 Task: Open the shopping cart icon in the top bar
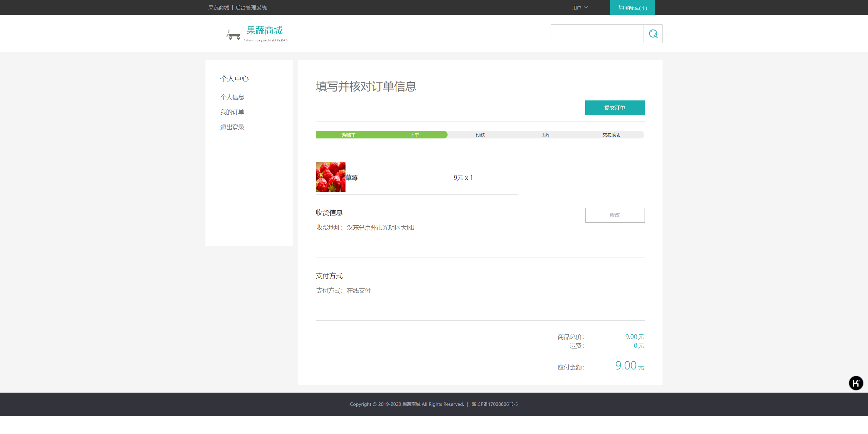(621, 7)
